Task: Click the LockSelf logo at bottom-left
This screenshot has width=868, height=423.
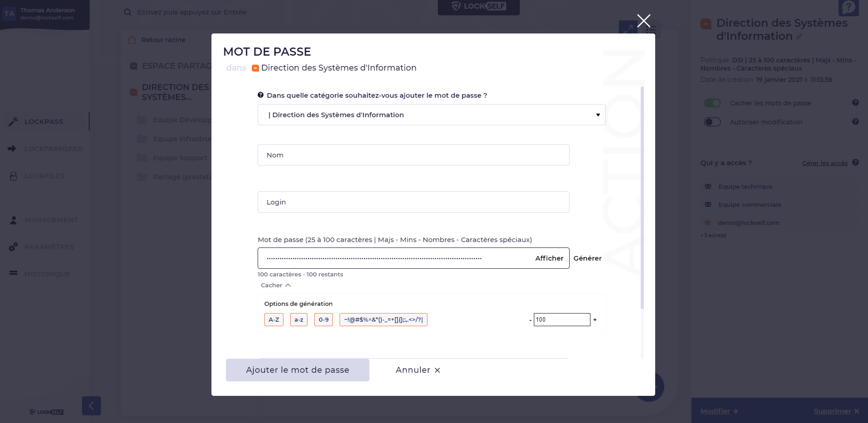Action: coord(46,412)
